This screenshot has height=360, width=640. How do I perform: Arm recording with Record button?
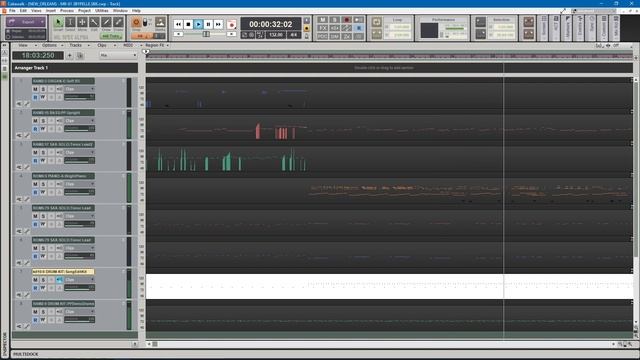231,24
